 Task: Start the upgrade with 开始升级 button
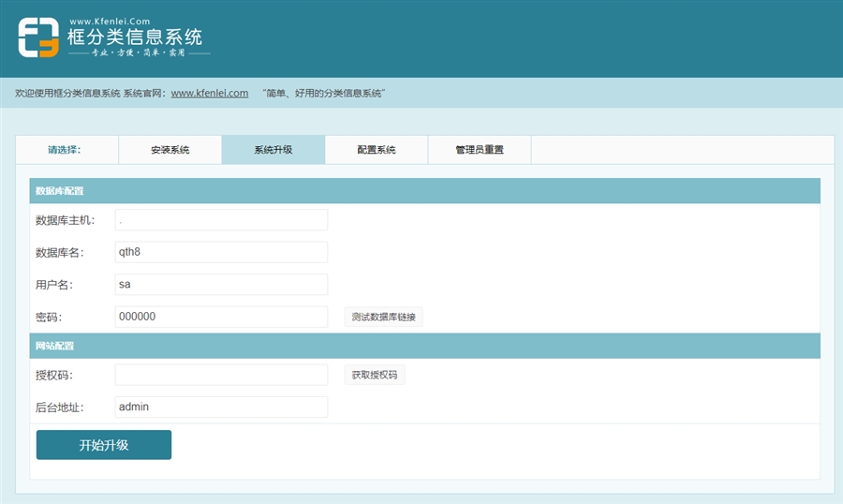click(x=103, y=445)
